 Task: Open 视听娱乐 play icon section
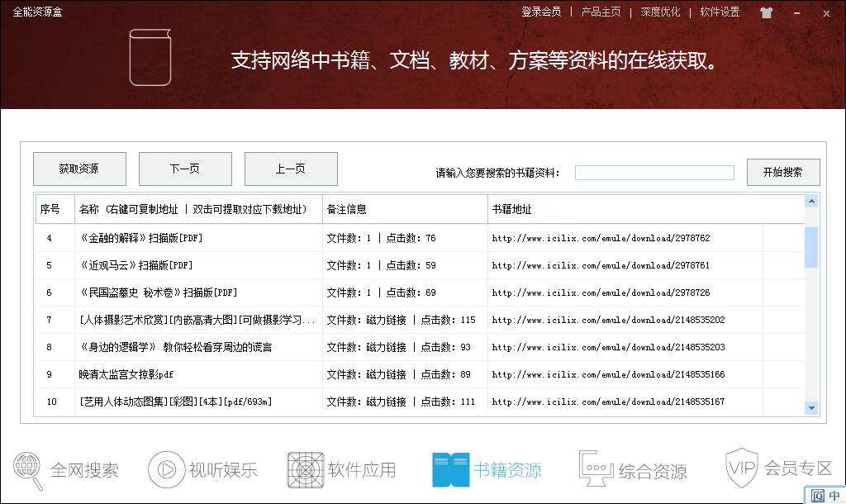(166, 469)
